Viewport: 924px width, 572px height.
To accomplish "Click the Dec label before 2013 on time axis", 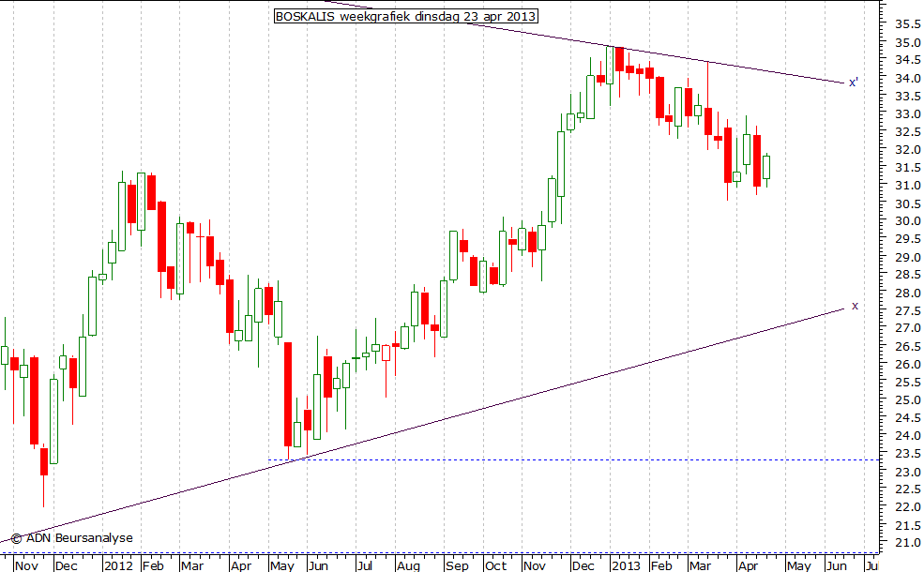I will tap(583, 565).
